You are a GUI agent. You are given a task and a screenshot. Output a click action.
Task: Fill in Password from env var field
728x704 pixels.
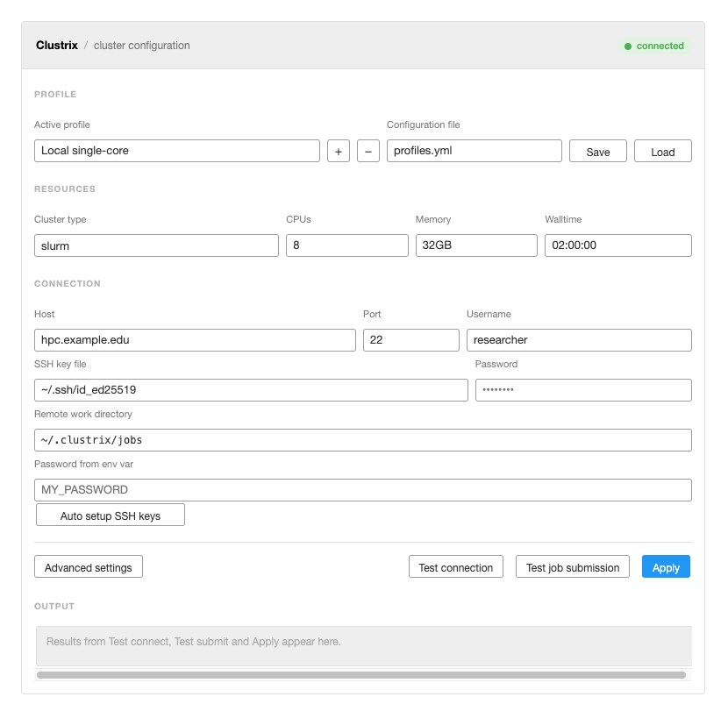(363, 490)
